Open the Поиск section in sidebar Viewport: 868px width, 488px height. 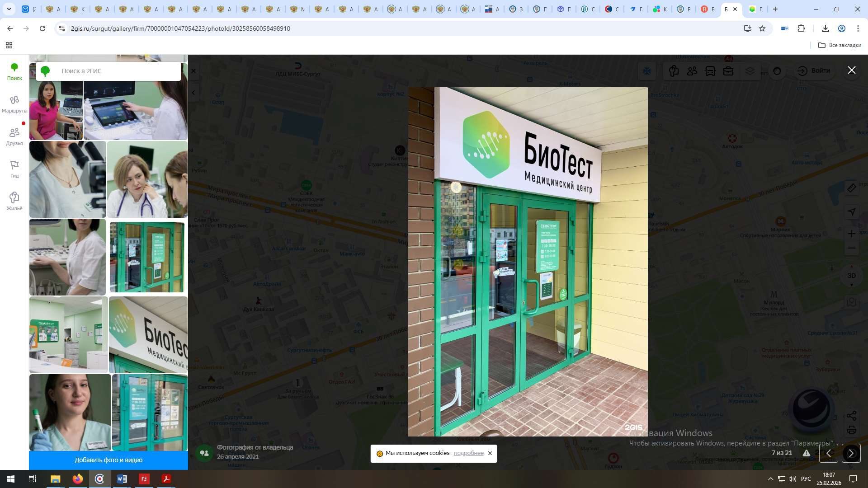(14, 72)
